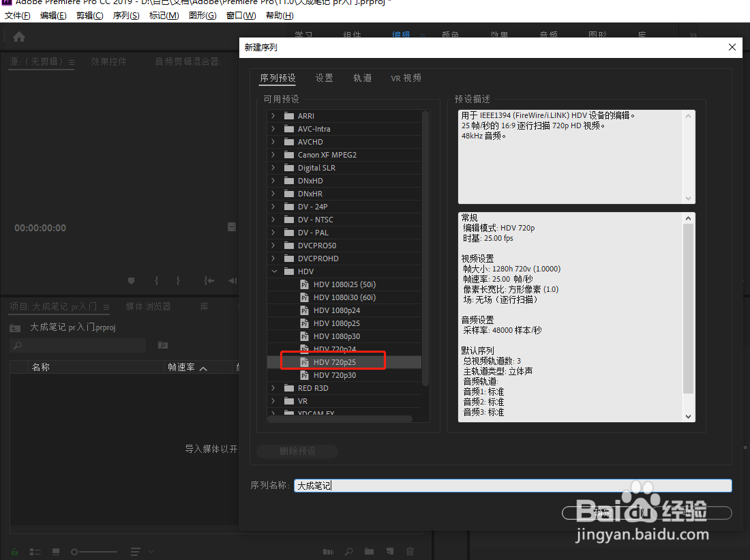The height and width of the screenshot is (560, 750).
Task: Click the New Item icon in Project panel
Action: [x=390, y=551]
